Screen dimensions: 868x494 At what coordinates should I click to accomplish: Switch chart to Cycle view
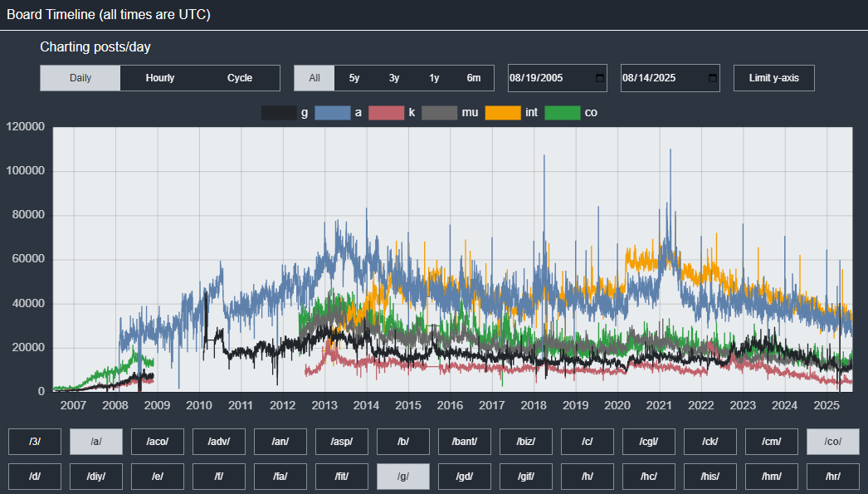tap(240, 78)
